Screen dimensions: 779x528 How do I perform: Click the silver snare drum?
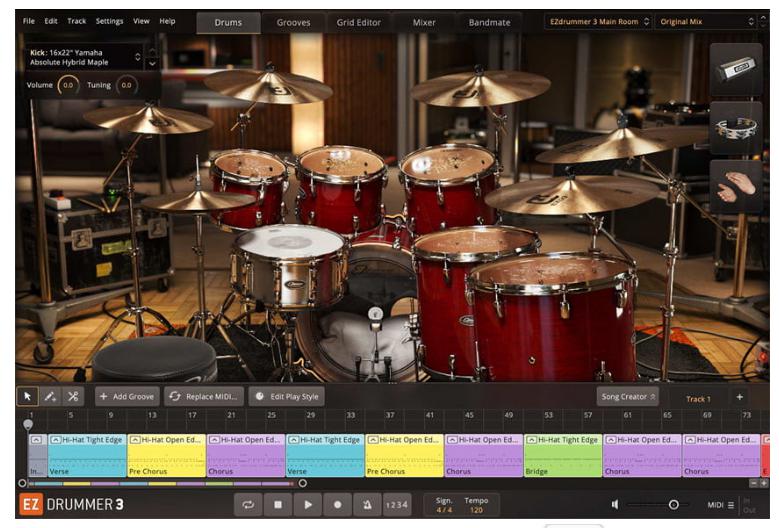(x=290, y=266)
